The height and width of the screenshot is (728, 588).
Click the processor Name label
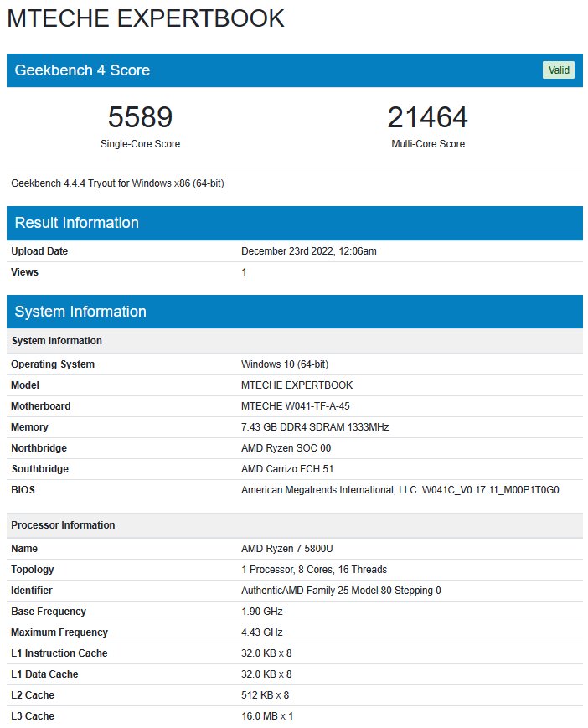click(24, 549)
